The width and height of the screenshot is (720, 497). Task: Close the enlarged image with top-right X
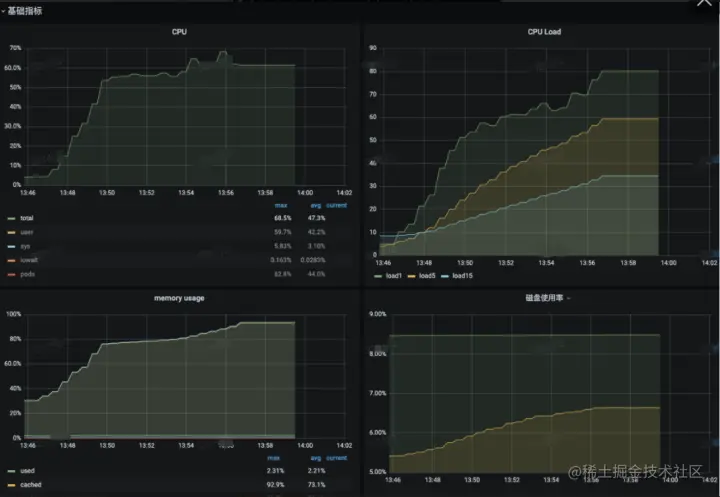pos(704,3)
